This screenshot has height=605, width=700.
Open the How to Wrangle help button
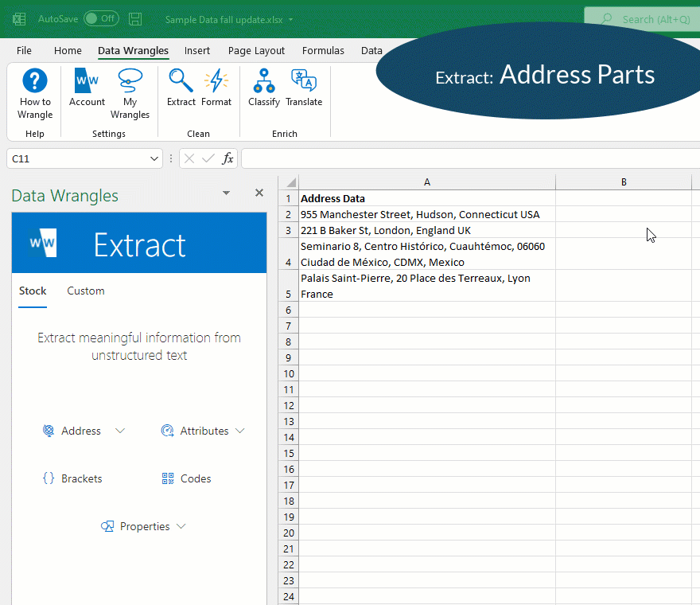35,94
